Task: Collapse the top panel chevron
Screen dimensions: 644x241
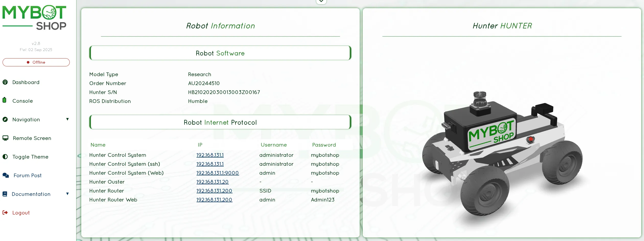Action: click(x=321, y=2)
